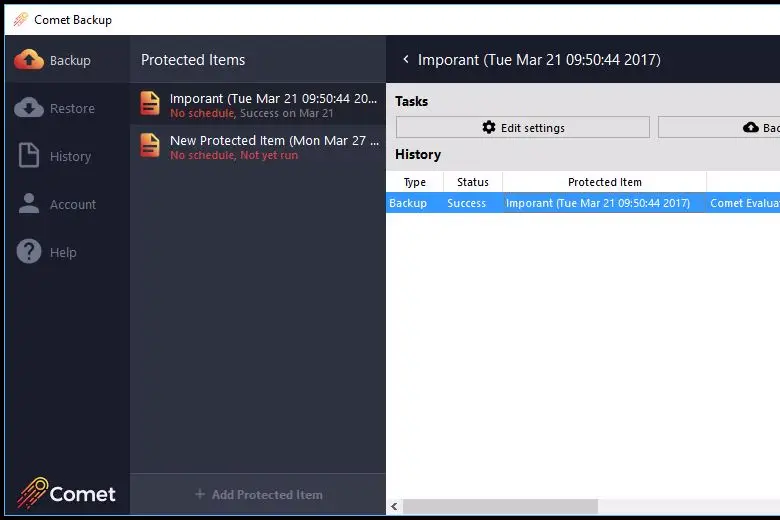Image resolution: width=780 pixels, height=520 pixels.
Task: Click the orange Backup cloud icon
Action: pos(29,60)
